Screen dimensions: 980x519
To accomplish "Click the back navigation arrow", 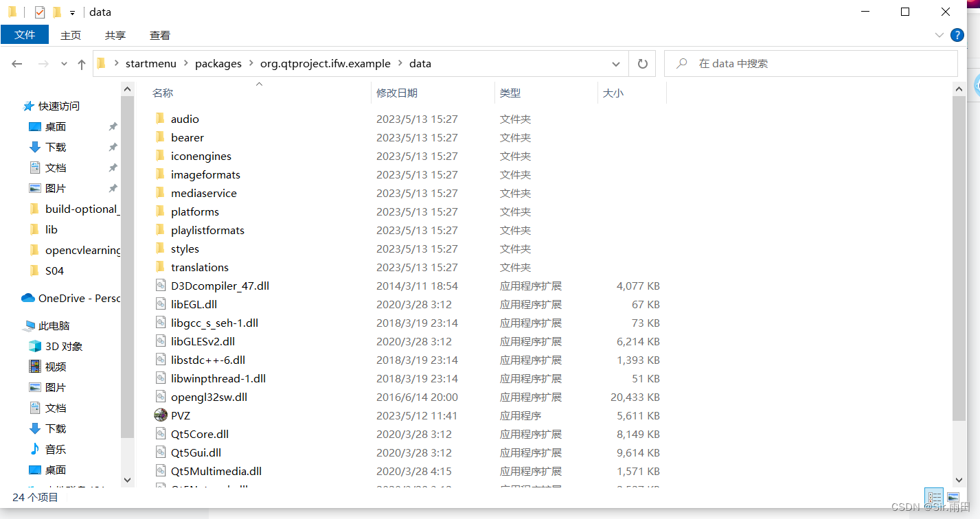I will [x=16, y=63].
